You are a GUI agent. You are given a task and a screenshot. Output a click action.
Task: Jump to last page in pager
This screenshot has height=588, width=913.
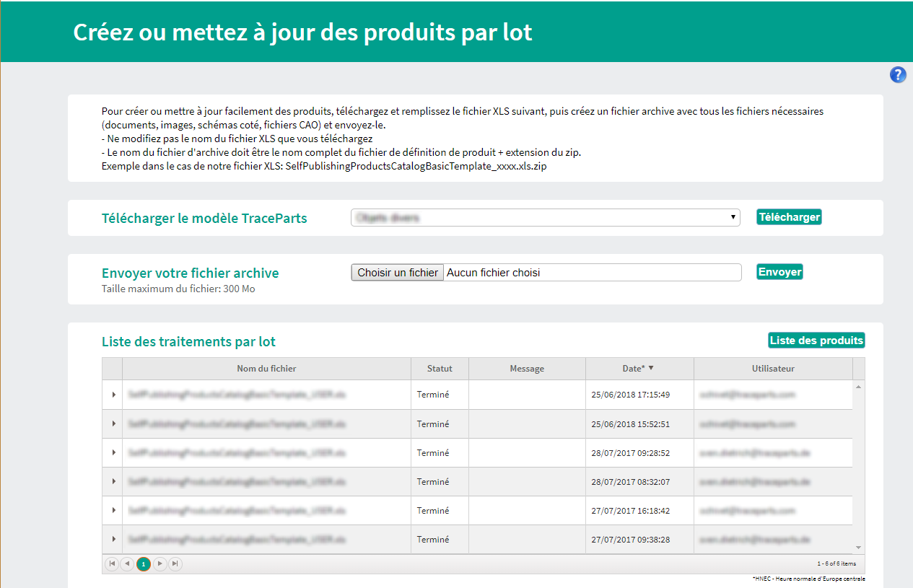pyautogui.click(x=175, y=564)
